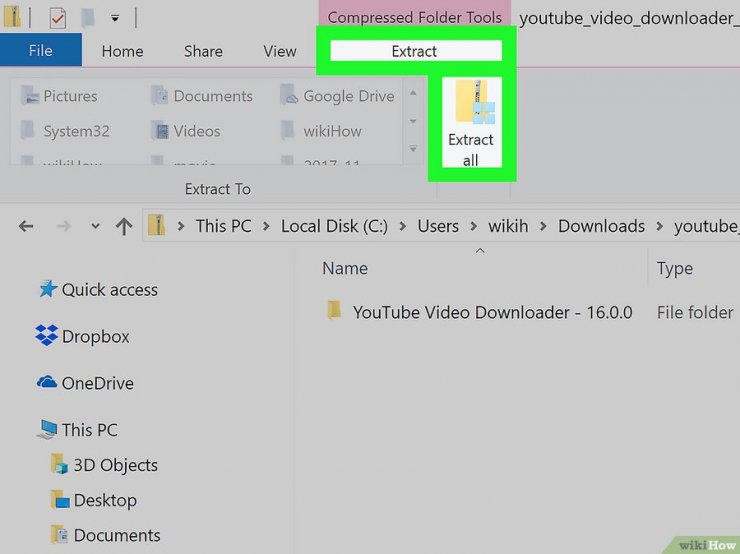Viewport: 740px width, 554px height.
Task: Navigate to wikih breadcrumb
Action: pos(508,226)
